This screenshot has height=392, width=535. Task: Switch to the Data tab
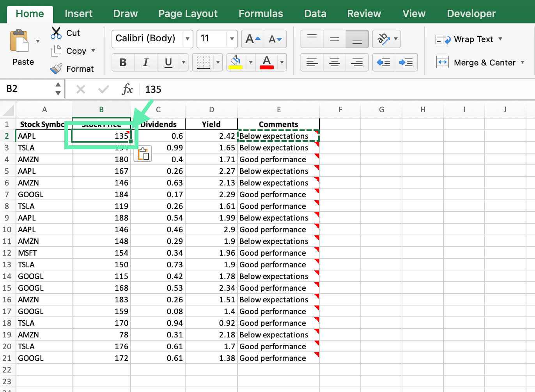[x=315, y=14]
